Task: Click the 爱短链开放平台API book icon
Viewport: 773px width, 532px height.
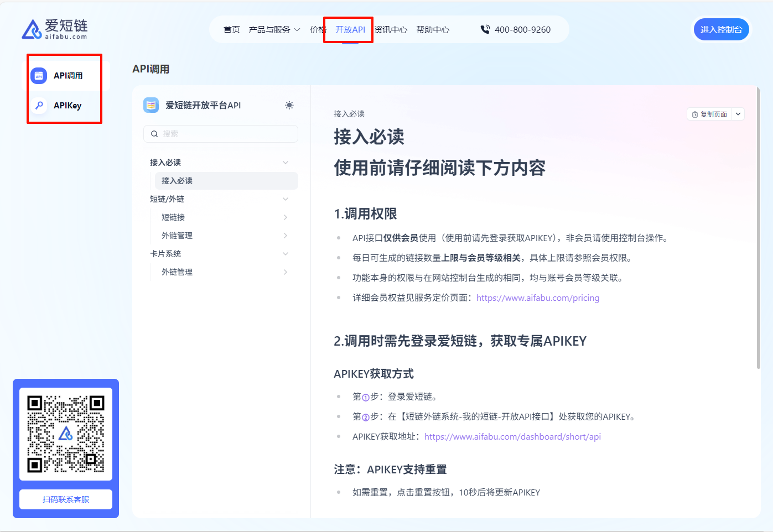Action: tap(151, 105)
